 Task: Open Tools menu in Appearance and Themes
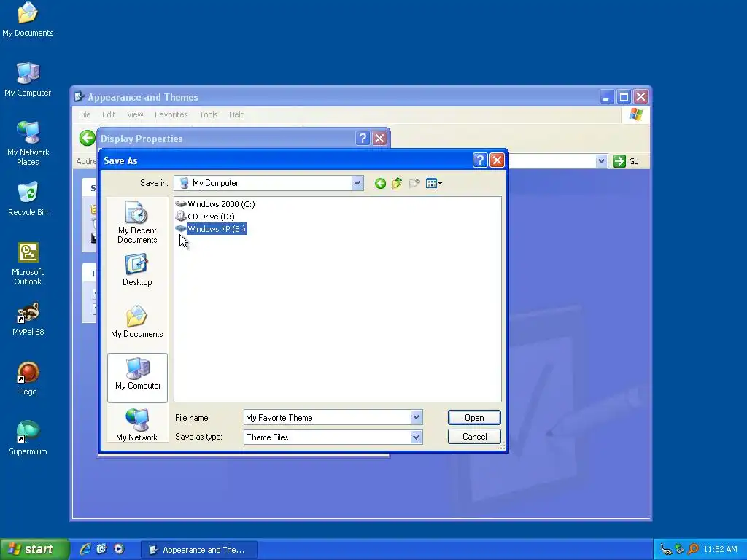click(208, 114)
